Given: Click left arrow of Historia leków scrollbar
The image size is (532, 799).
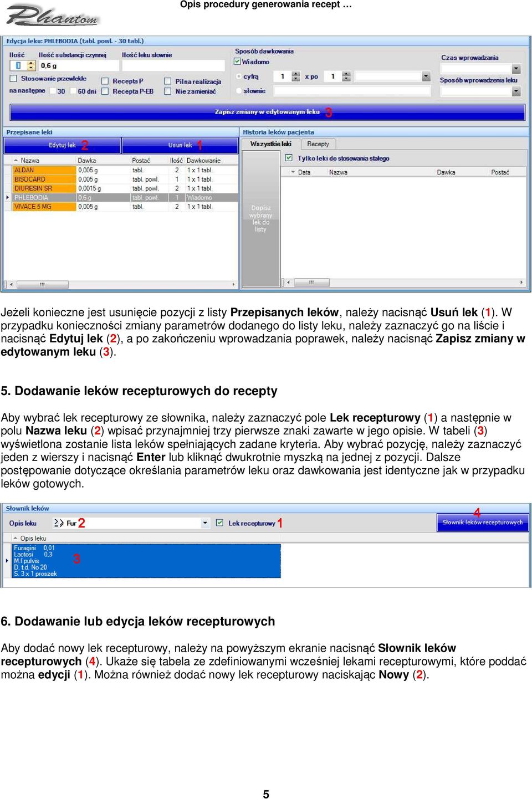Looking at the screenshot, I should click(x=288, y=283).
